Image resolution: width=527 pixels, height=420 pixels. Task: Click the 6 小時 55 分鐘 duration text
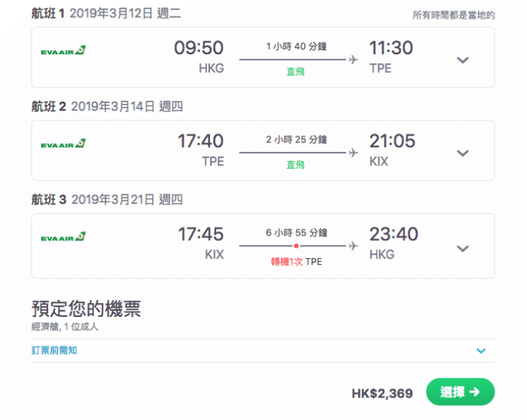(x=296, y=232)
